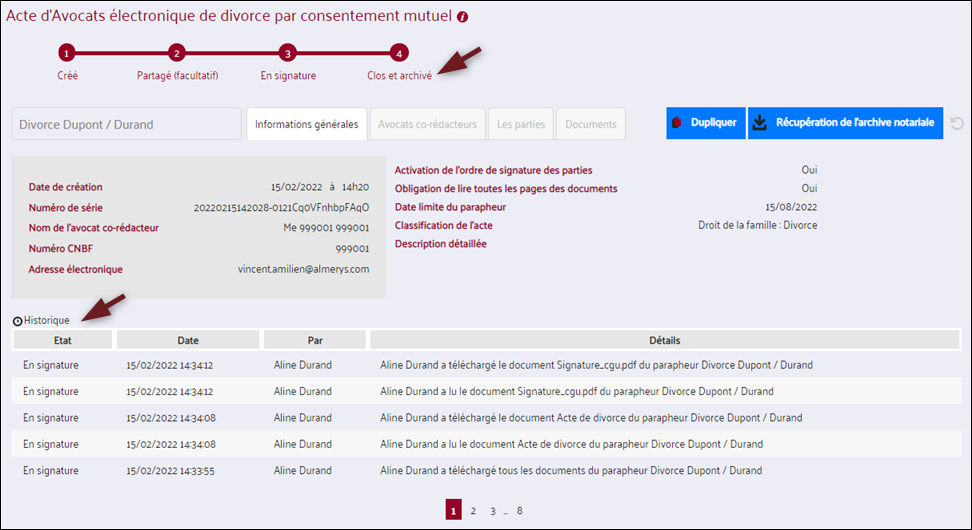Click the step label En signature
Image resolution: width=972 pixels, height=530 pixels.
pos(288,76)
